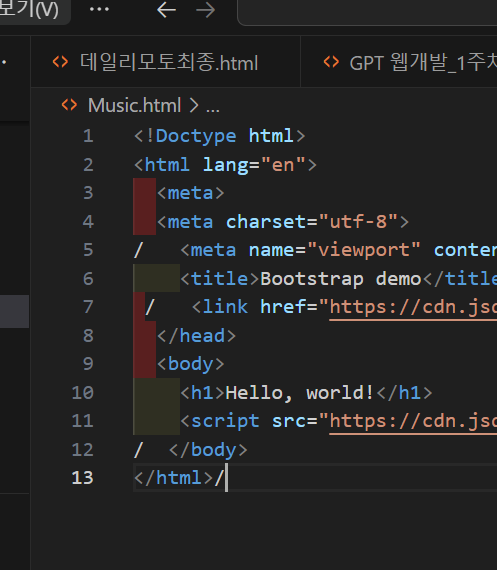This screenshot has height=570, width=497.
Task: Click the Doctype html declaration text
Action: (220, 136)
